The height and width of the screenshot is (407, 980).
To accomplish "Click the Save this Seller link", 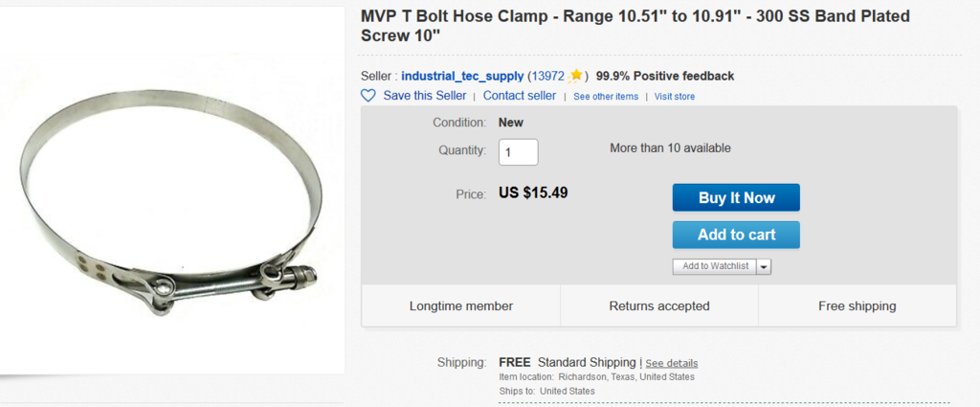I will coord(425,96).
